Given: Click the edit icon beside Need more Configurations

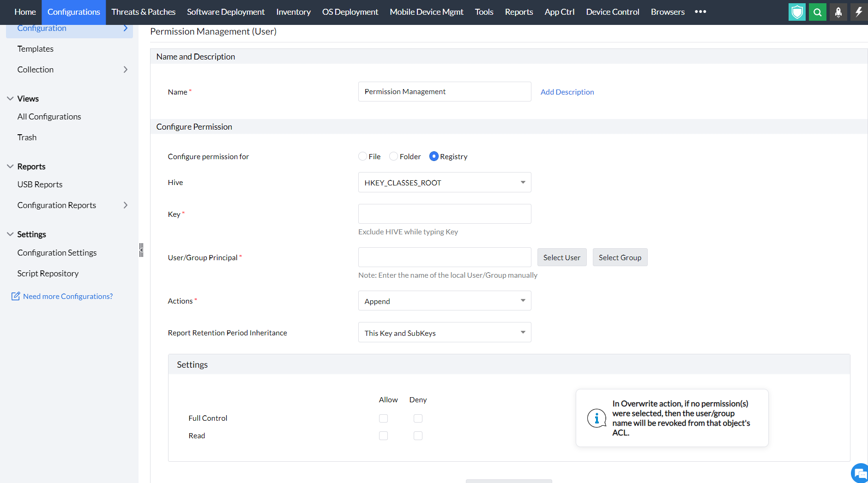Looking at the screenshot, I should (x=16, y=296).
